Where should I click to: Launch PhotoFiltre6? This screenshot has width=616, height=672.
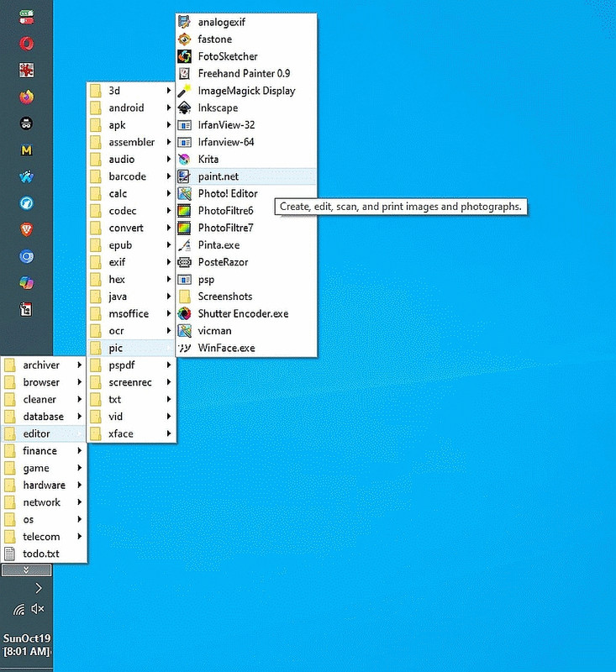point(246,211)
